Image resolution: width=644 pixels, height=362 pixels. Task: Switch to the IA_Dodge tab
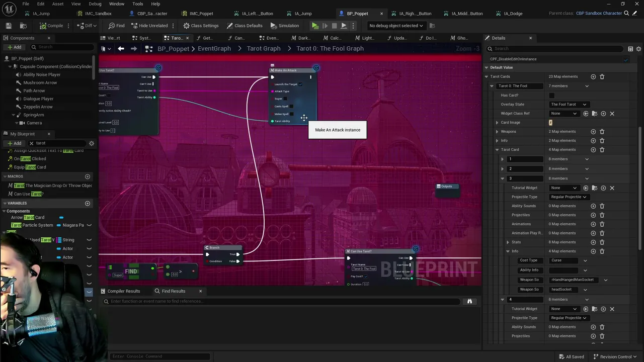pos(513,14)
